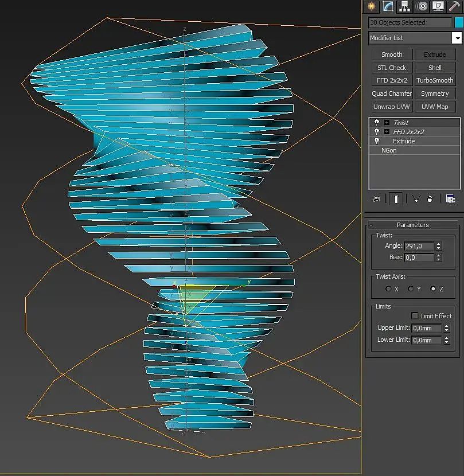Select Twist in the modifier stack
The height and width of the screenshot is (476, 464).
(401, 123)
